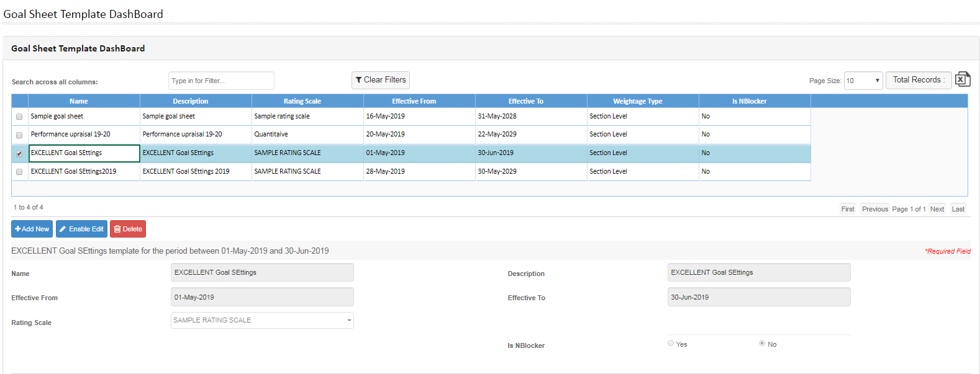Image resolution: width=980 pixels, height=374 pixels.
Task: Click the '20-May-2019' effective from cell
Action: tap(419, 135)
